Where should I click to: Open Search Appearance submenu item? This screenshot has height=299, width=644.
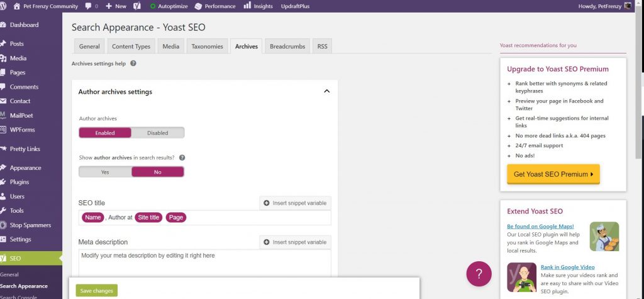click(24, 286)
